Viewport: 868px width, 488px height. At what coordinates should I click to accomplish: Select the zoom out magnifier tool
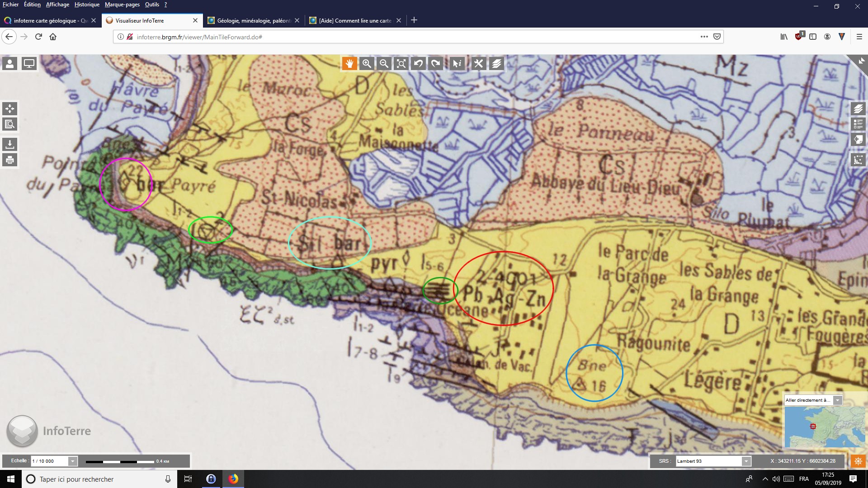pyautogui.click(x=384, y=64)
